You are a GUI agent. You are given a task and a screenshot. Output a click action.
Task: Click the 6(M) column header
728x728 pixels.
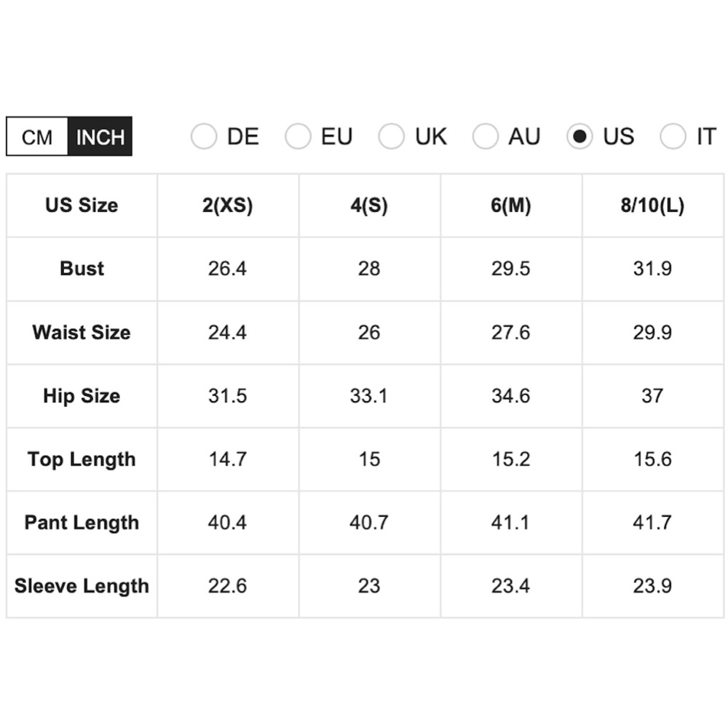510,205
